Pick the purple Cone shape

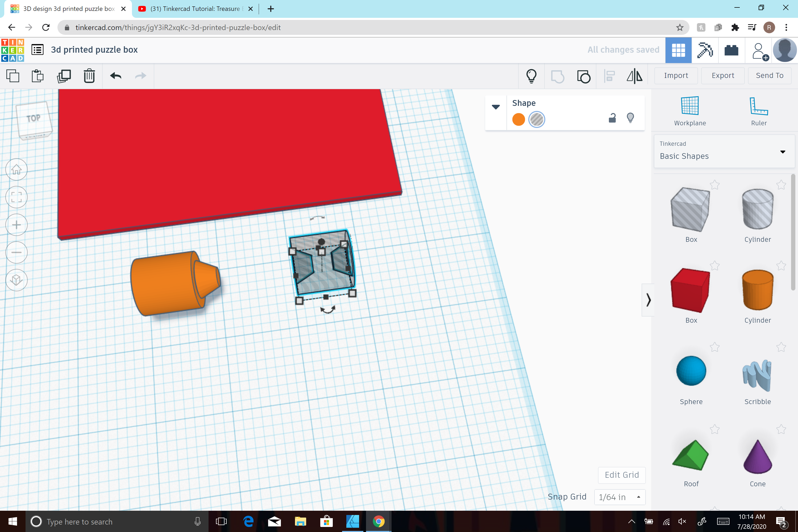757,457
